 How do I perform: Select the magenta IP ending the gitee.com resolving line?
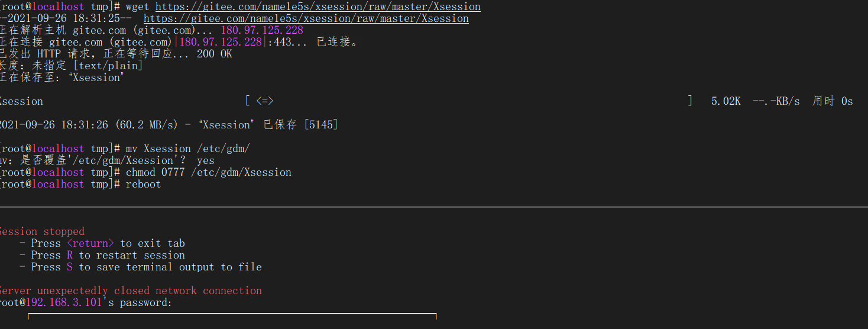[262, 30]
